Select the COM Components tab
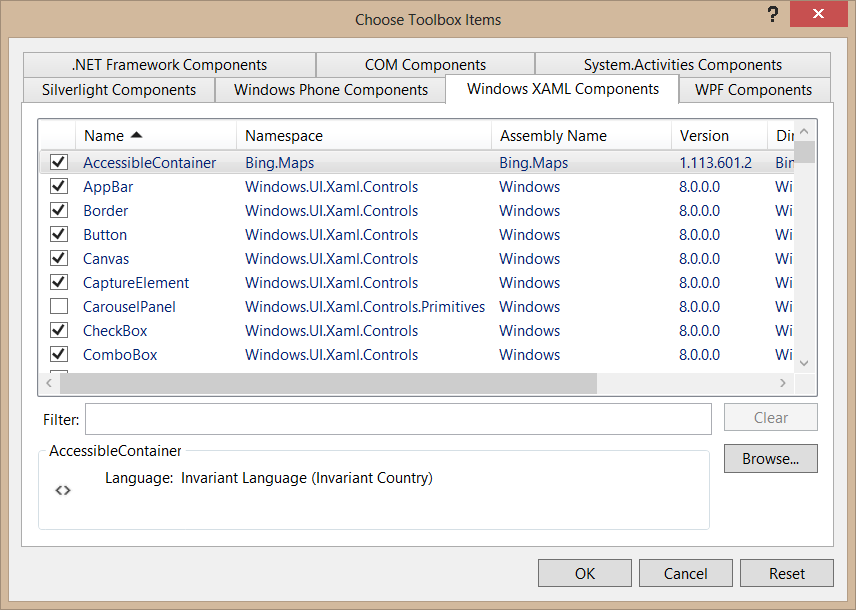The height and width of the screenshot is (610, 856). coord(425,65)
